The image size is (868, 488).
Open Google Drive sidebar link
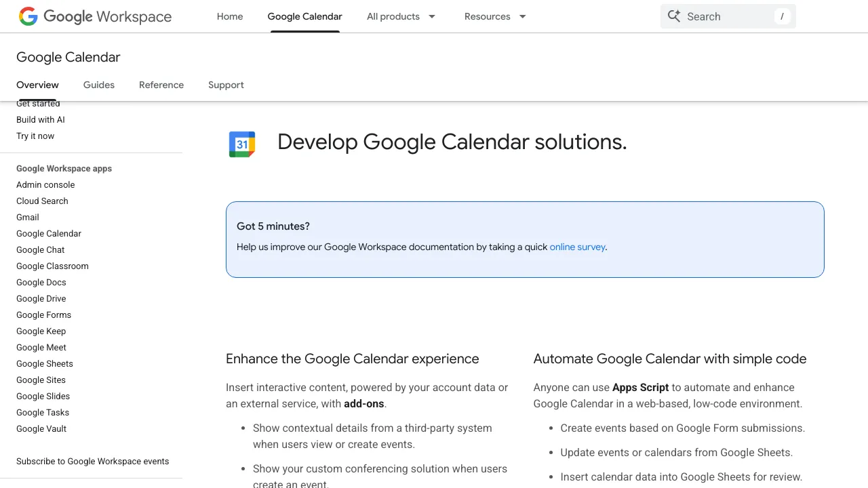41,298
